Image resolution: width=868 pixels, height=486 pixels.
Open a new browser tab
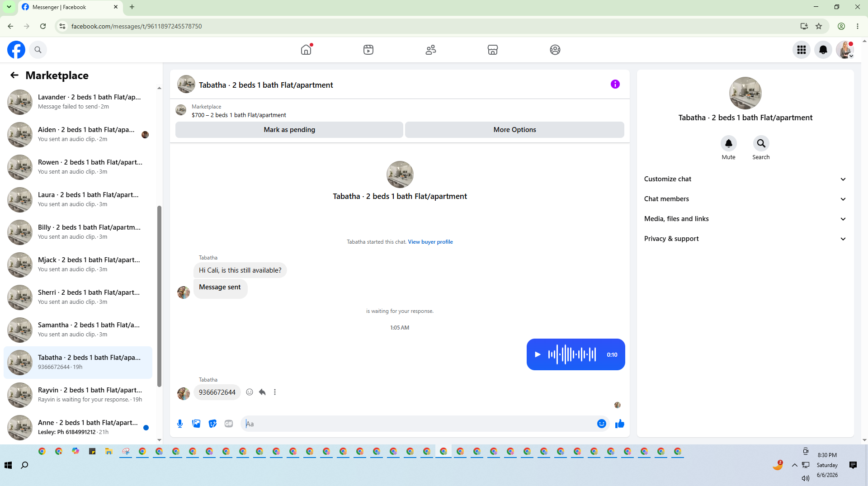(132, 7)
